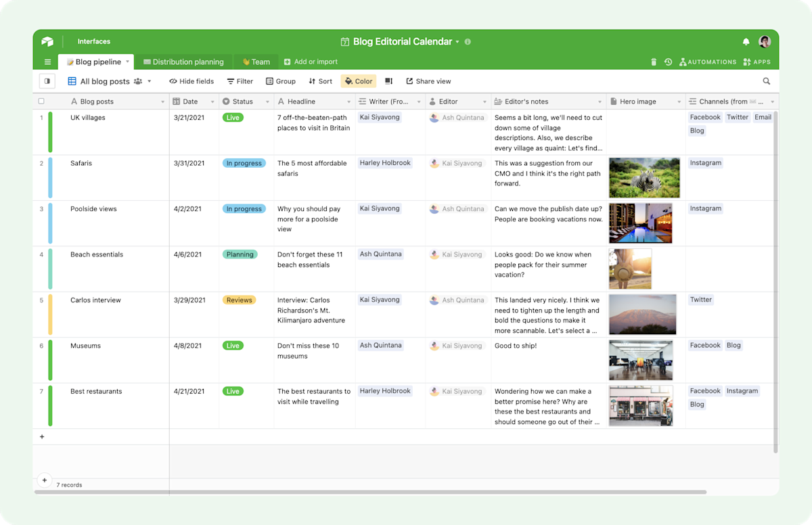
Task: Expand the All blog posts view dropdown
Action: click(150, 81)
